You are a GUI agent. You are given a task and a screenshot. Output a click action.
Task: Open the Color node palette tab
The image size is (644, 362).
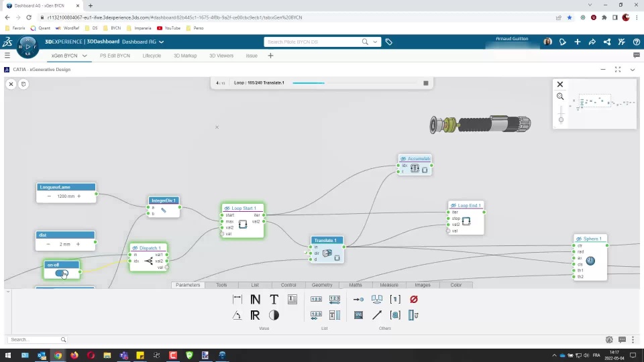coord(456,285)
